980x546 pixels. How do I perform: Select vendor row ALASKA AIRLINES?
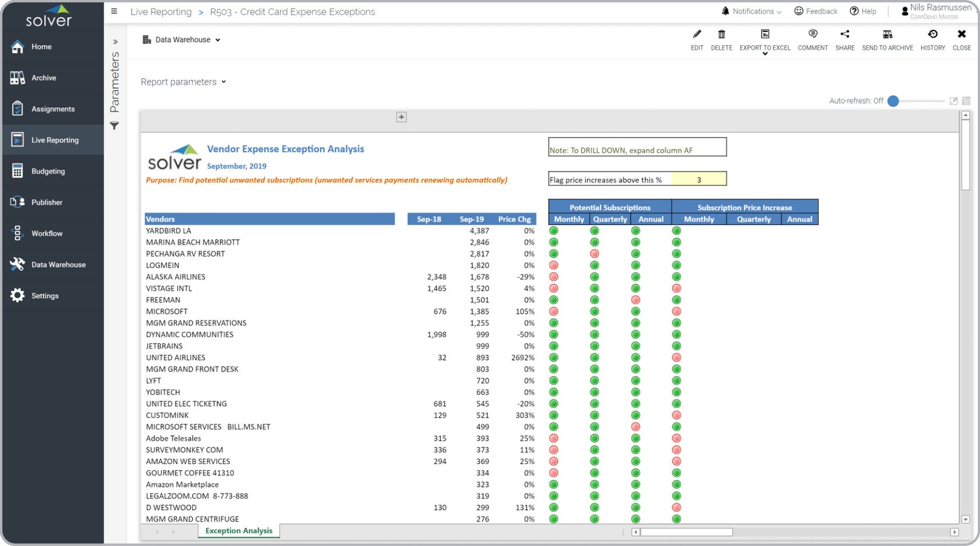[176, 277]
